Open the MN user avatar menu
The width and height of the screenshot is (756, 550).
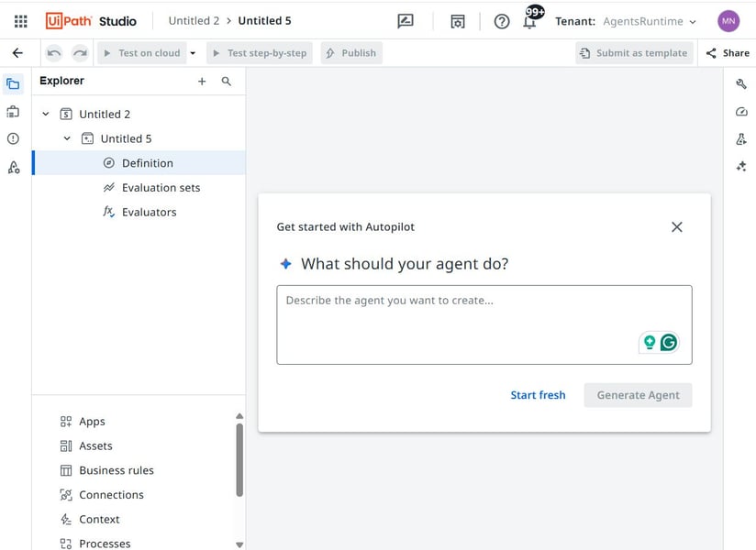pos(728,21)
